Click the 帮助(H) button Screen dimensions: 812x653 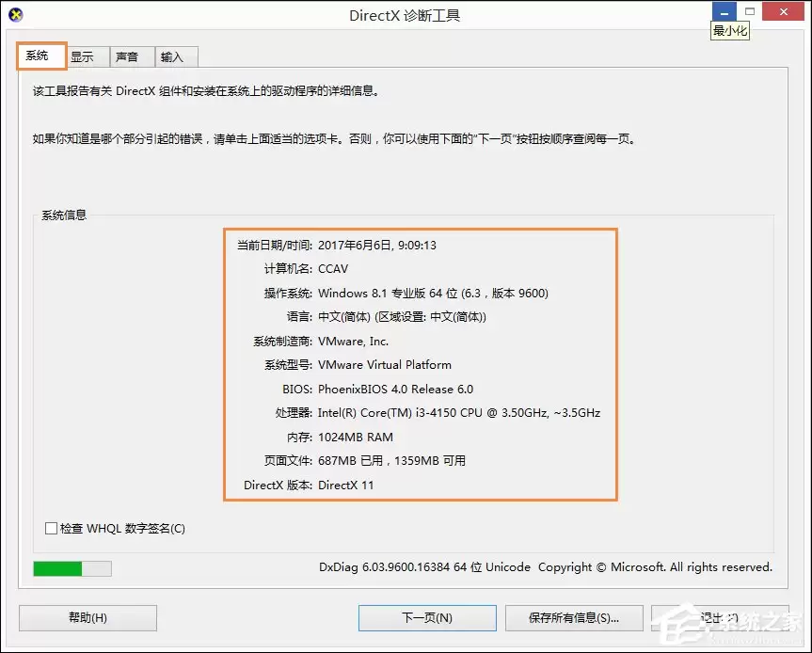[x=88, y=618]
